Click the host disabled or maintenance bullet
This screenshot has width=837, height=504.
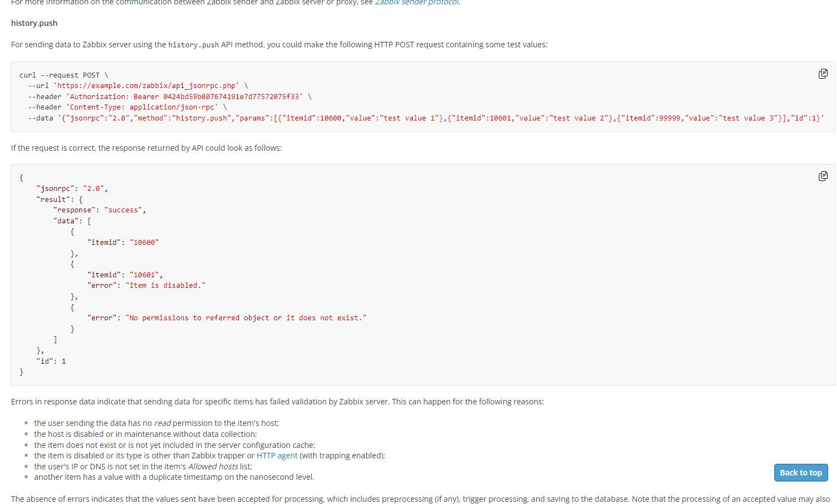(x=145, y=434)
